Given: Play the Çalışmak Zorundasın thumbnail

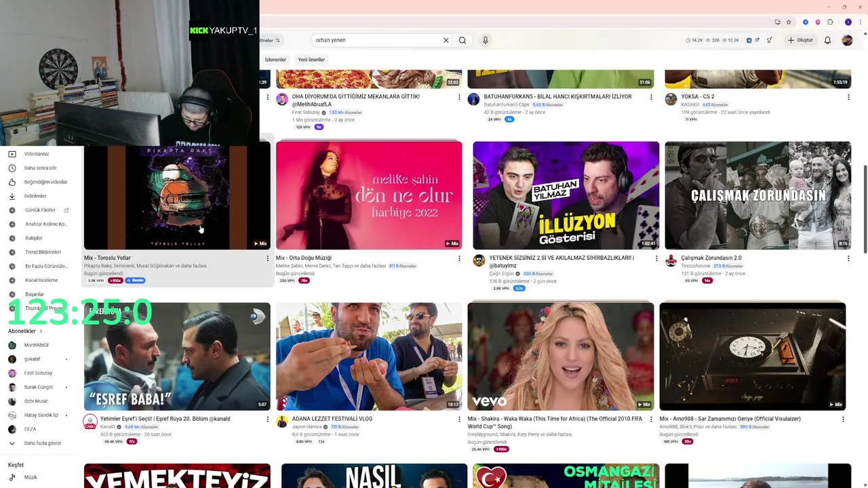Looking at the screenshot, I should tap(757, 195).
